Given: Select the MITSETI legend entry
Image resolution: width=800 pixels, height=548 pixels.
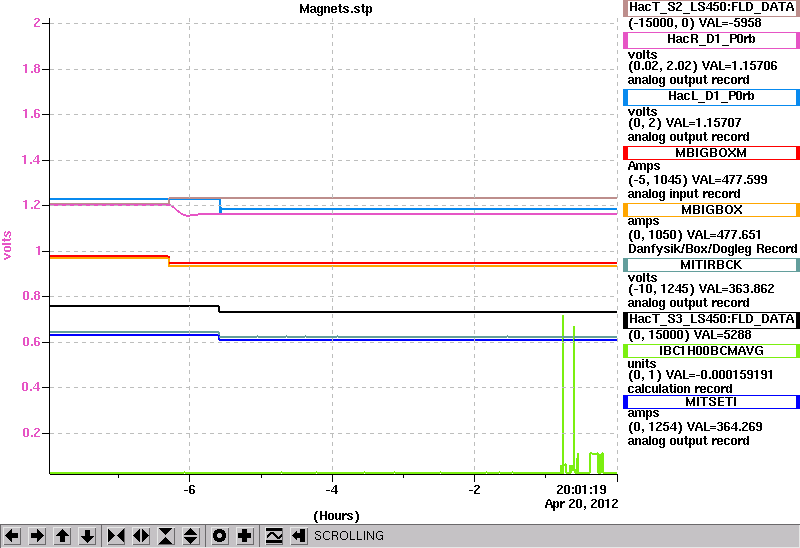Looking at the screenshot, I should point(711,402).
